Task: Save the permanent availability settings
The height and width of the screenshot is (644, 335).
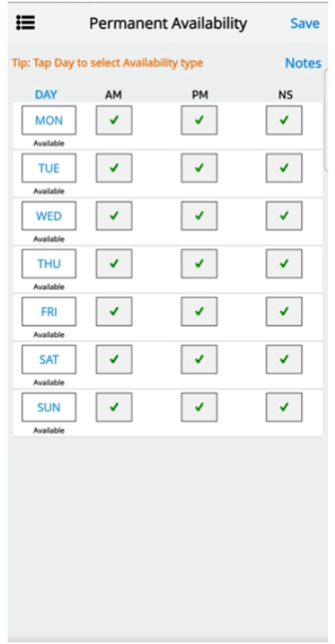Action: 304,24
